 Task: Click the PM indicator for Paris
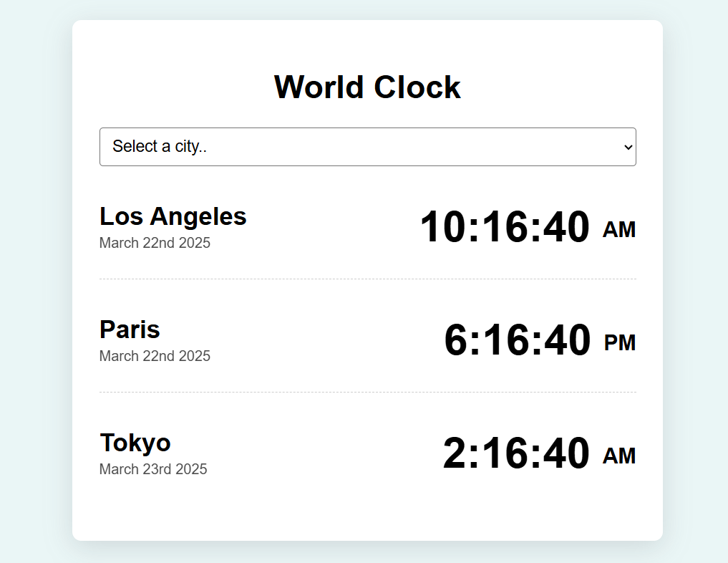point(620,343)
